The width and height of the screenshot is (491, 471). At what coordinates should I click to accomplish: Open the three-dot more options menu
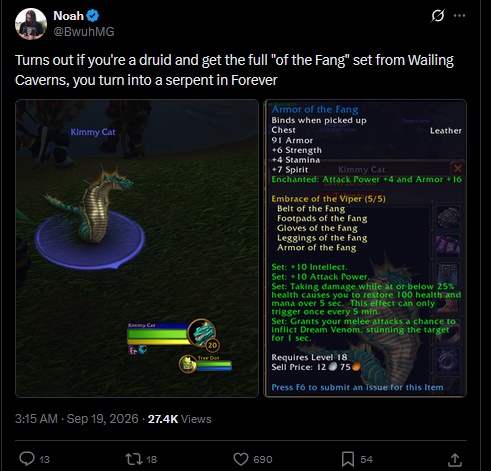[459, 15]
